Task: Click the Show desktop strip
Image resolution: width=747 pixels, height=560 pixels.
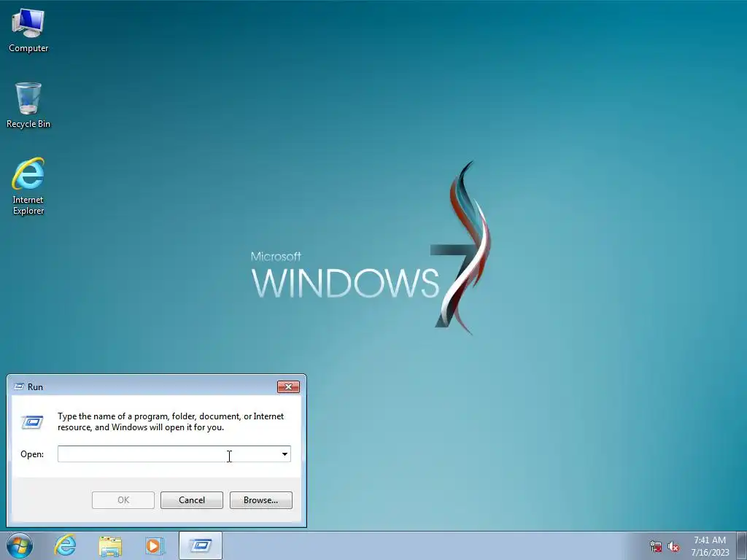Action: tap(742, 545)
